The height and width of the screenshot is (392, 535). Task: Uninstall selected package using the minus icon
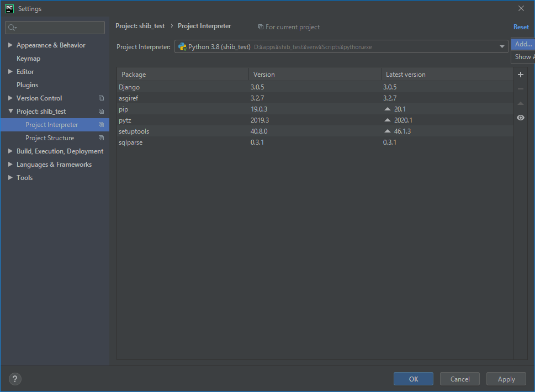[x=520, y=88]
